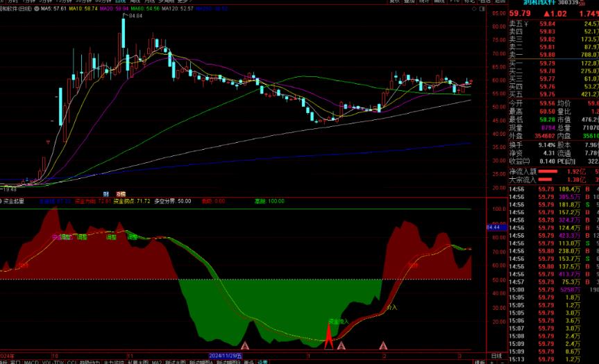
Task: Switch to the 月线 period tab
Action: tap(149, 1)
